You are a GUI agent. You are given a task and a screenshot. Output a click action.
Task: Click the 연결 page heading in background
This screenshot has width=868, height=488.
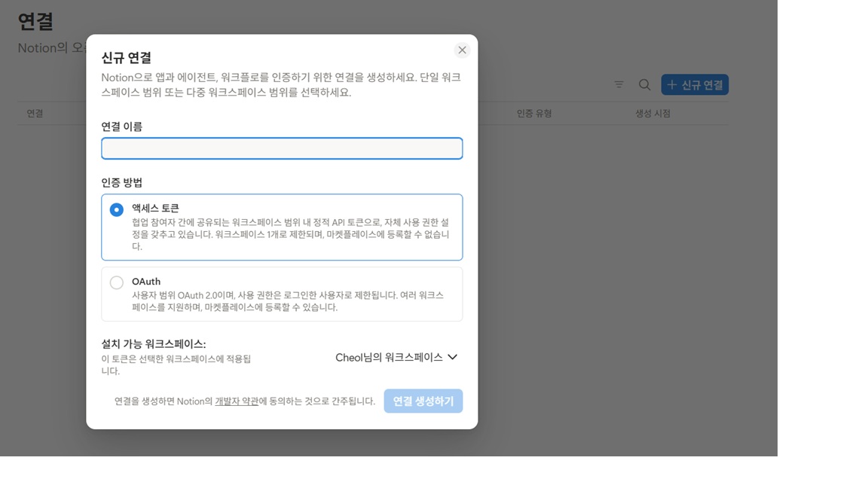[35, 22]
